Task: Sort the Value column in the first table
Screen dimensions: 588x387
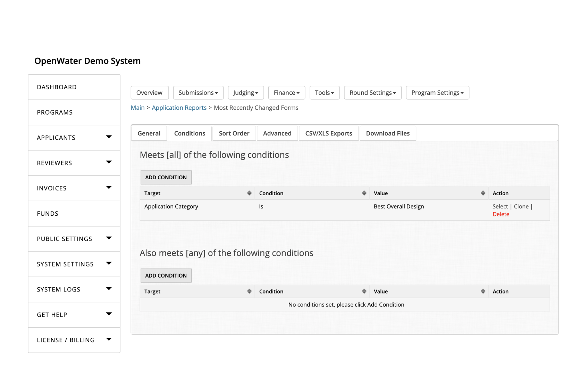Action: pyautogui.click(x=483, y=193)
